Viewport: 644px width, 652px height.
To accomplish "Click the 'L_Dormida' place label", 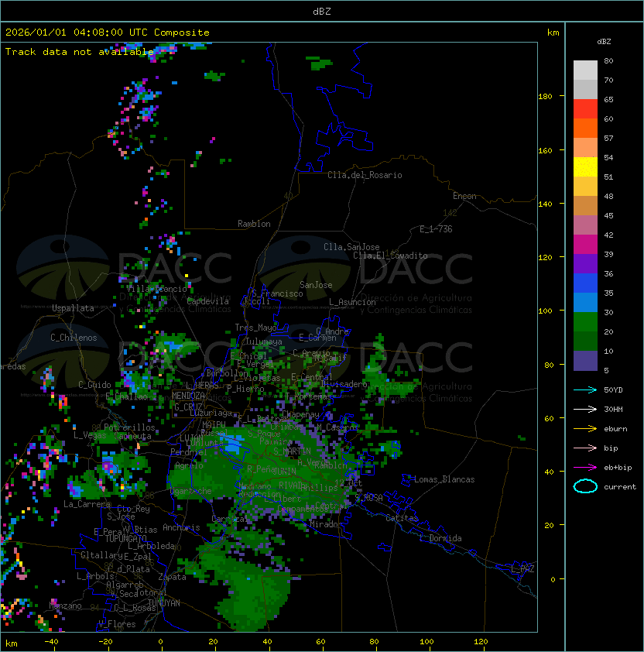I will click(x=440, y=538).
